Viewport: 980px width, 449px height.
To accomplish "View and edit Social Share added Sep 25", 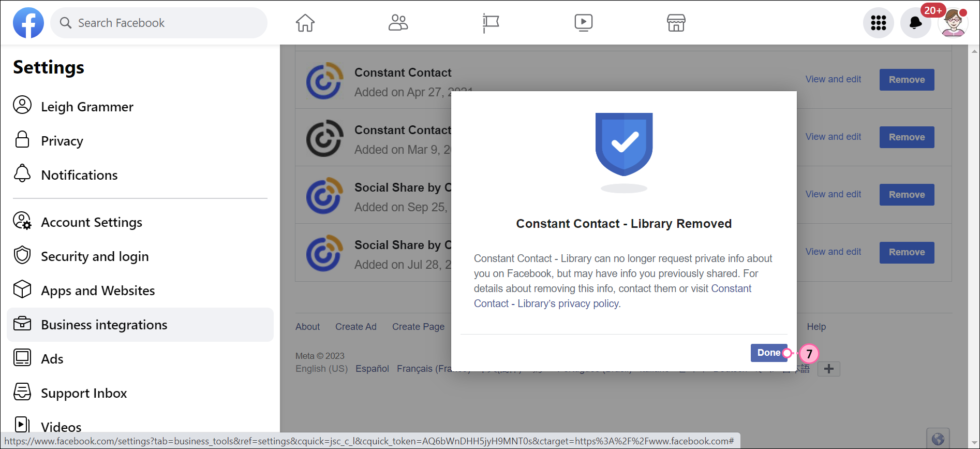I will tap(833, 194).
